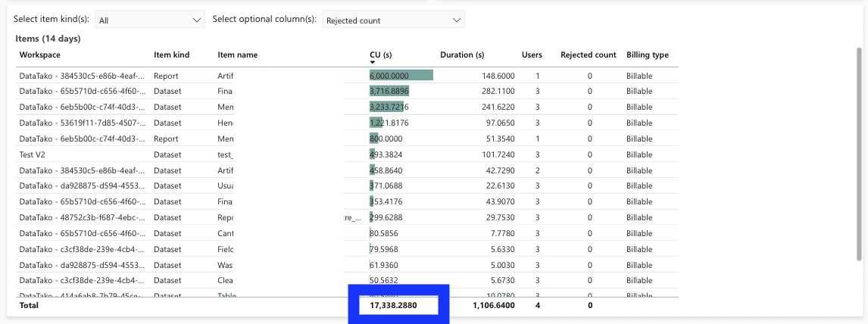Viewport: 868px width, 324px height.
Task: Select the 79.5968 CU value
Action: click(383, 249)
